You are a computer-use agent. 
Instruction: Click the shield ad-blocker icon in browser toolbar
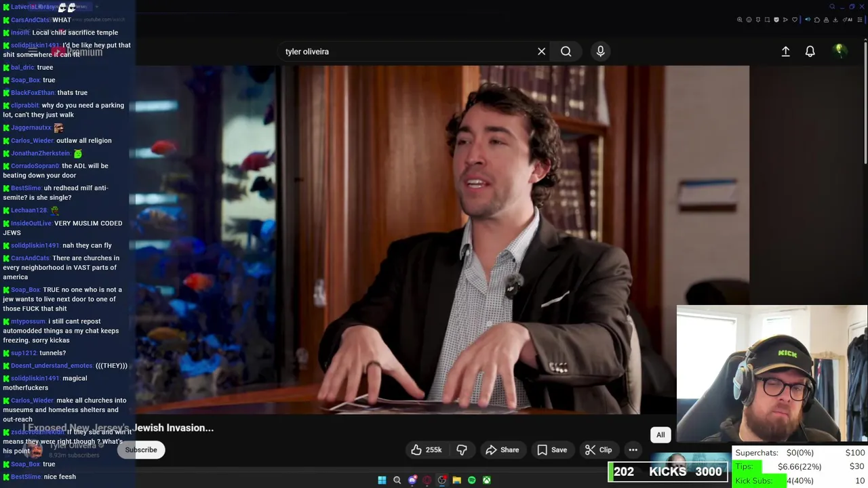tap(776, 20)
